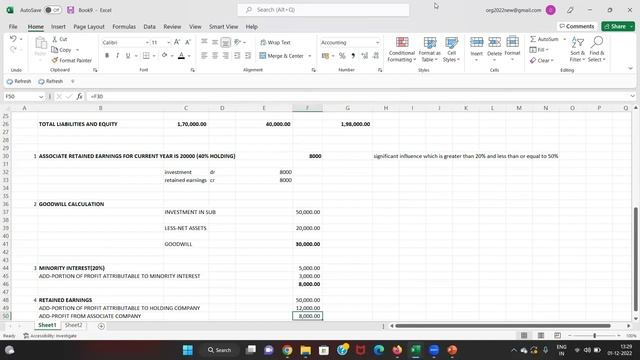Click the Orientation icon
This screenshot has width=640, height=360.
click(x=238, y=42)
